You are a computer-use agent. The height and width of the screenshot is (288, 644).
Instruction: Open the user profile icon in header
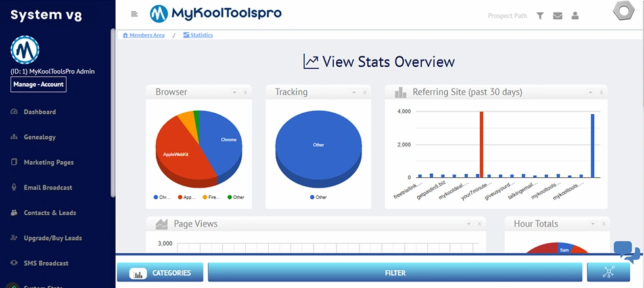(x=575, y=16)
